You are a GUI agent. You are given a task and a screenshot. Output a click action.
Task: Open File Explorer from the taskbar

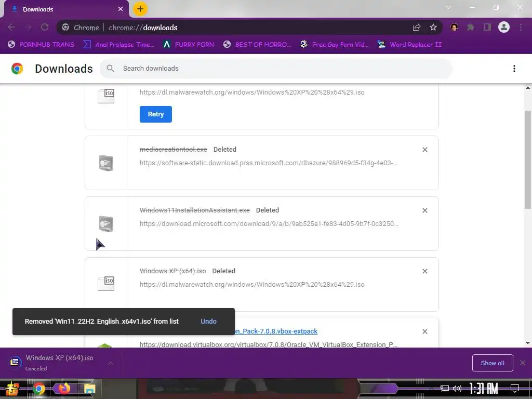coord(89,389)
